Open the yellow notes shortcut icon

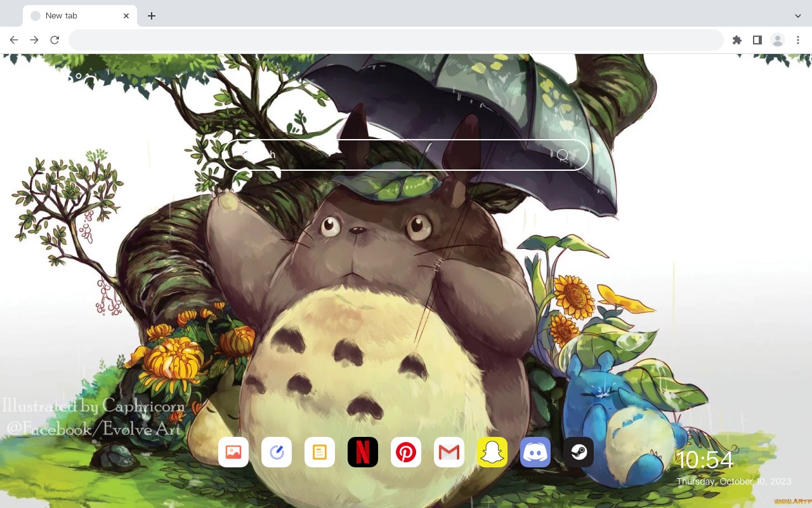click(x=320, y=452)
